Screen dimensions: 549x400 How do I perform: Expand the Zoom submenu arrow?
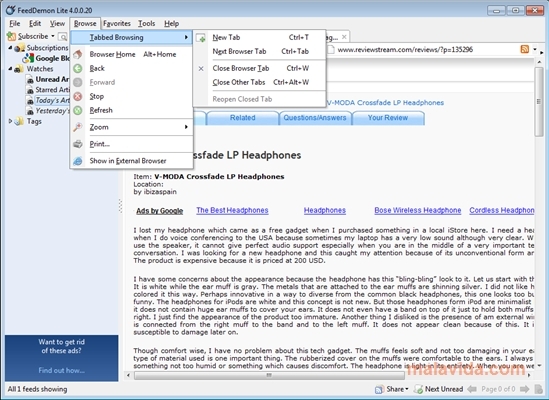tap(186, 127)
